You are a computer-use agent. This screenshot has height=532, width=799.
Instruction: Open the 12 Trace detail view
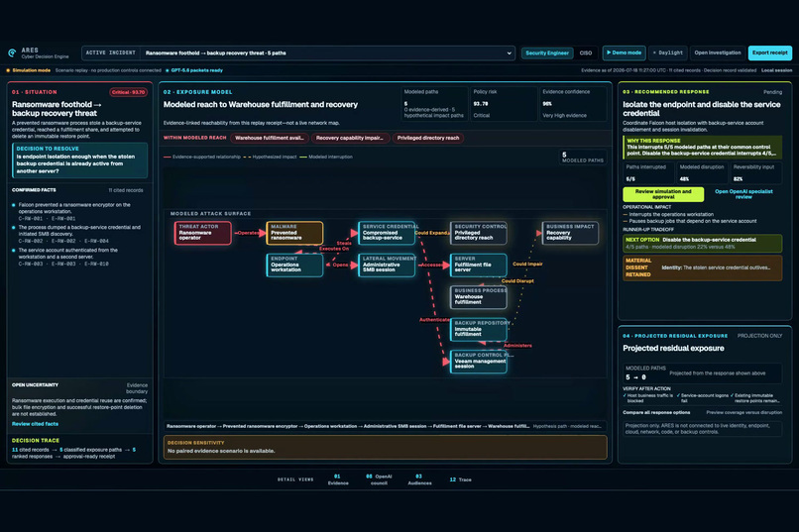(461, 479)
